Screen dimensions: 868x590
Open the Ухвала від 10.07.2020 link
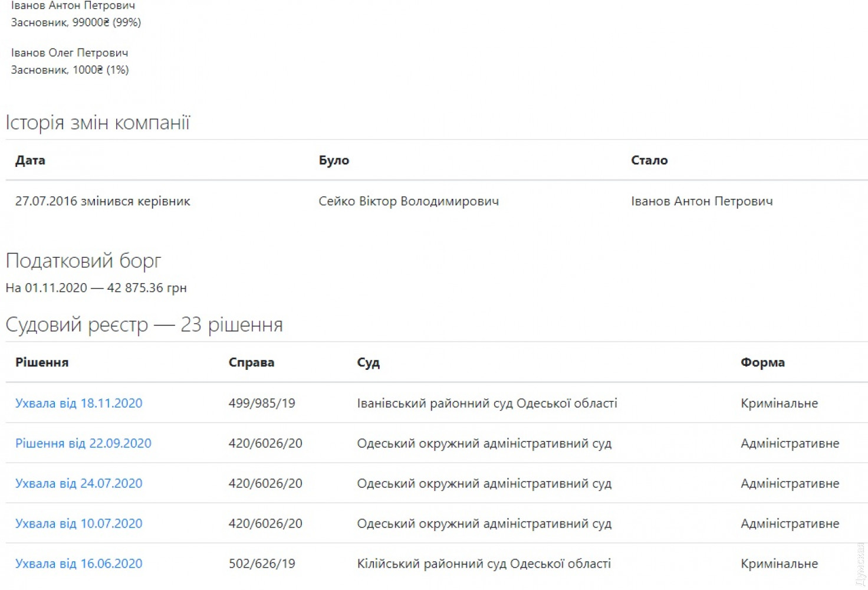(78, 523)
